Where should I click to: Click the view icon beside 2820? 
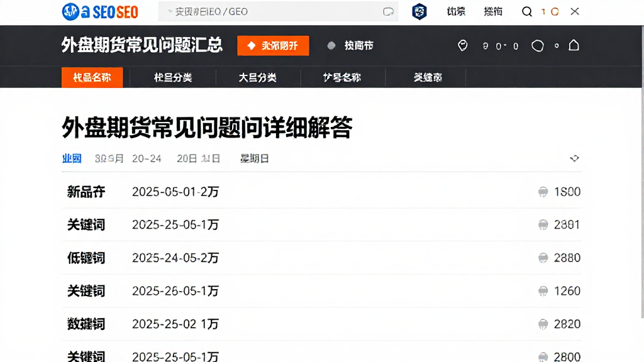pos(543,324)
